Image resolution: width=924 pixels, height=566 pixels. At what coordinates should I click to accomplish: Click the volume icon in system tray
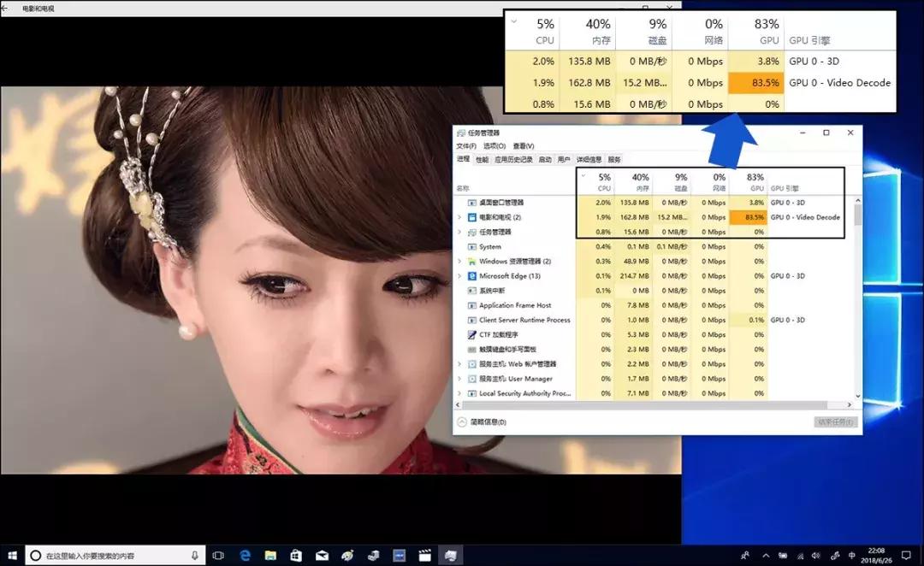[815, 556]
